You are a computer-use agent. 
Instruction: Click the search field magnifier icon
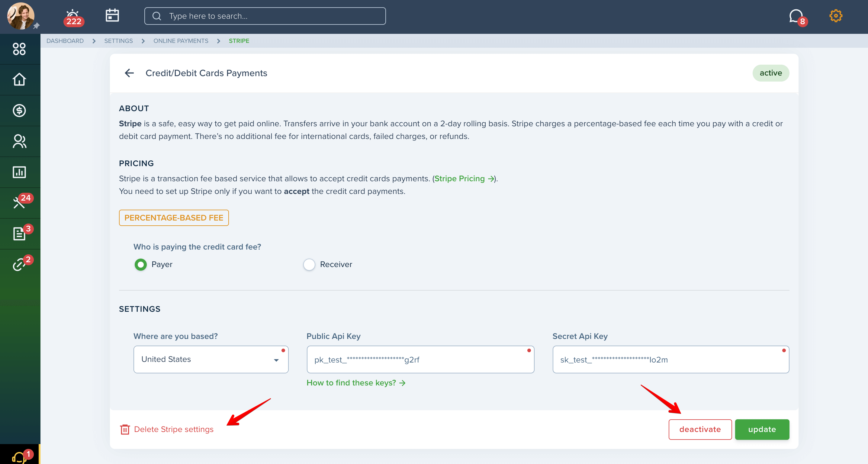click(x=157, y=16)
